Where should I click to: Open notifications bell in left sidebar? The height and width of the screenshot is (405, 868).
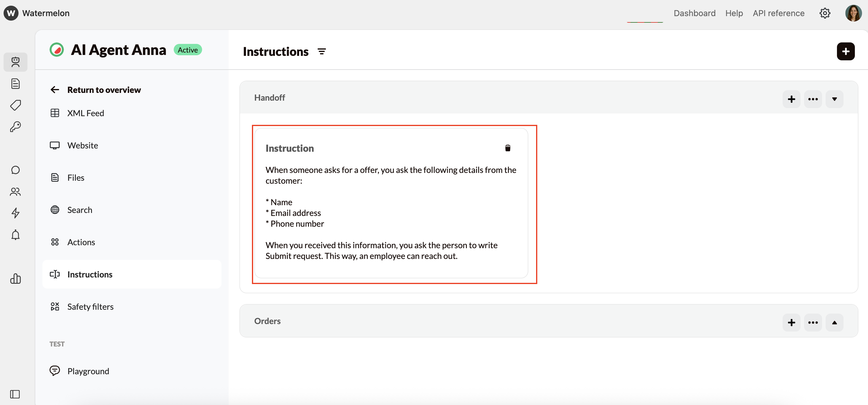16,235
